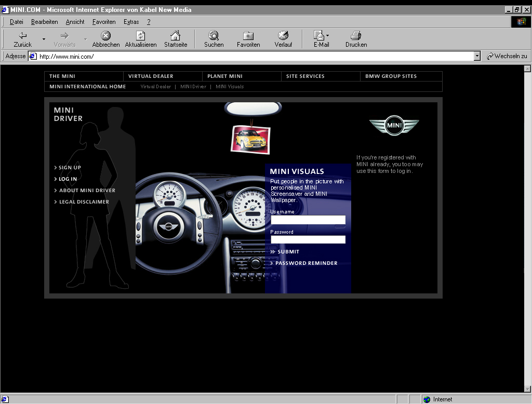The image size is (532, 404).
Task: Click the yellow MINI car photo thumbnail
Action: click(x=250, y=139)
